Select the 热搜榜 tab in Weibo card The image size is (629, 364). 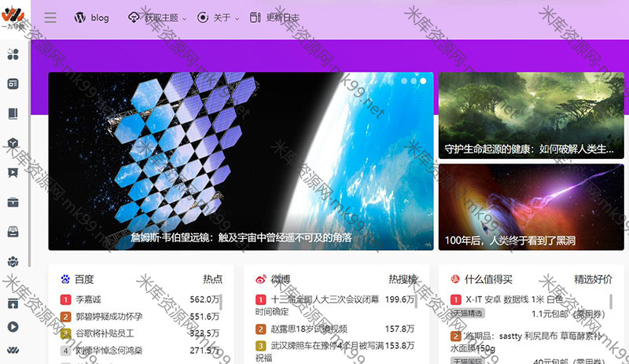pyautogui.click(x=403, y=279)
